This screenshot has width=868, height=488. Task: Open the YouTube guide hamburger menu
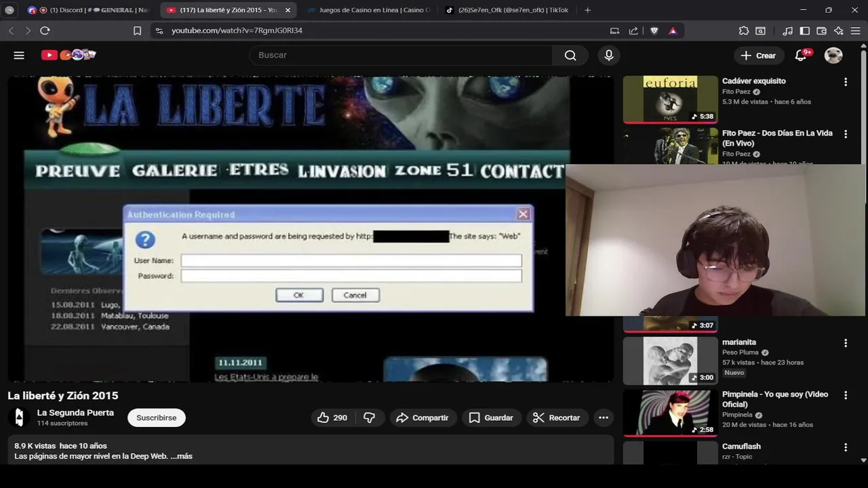[19, 56]
